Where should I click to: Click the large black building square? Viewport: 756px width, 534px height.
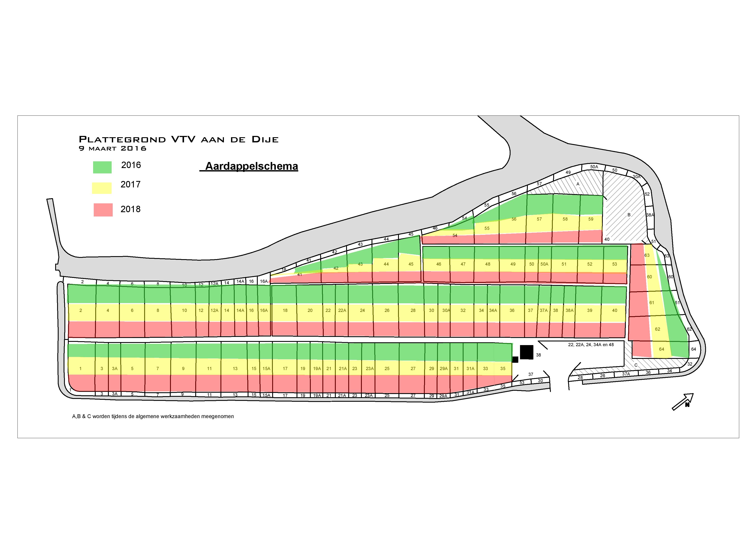[526, 352]
